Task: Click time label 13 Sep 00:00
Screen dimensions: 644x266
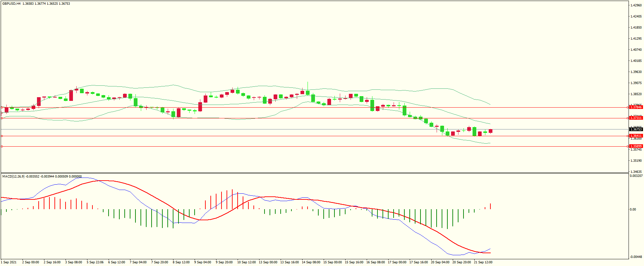Action: point(268,262)
